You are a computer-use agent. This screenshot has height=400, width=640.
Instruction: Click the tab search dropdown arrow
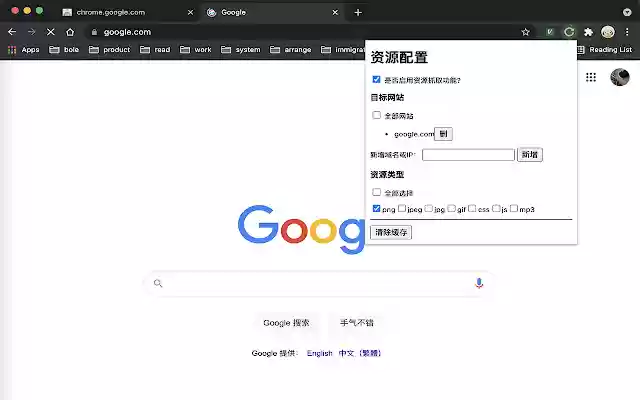pos(627,12)
